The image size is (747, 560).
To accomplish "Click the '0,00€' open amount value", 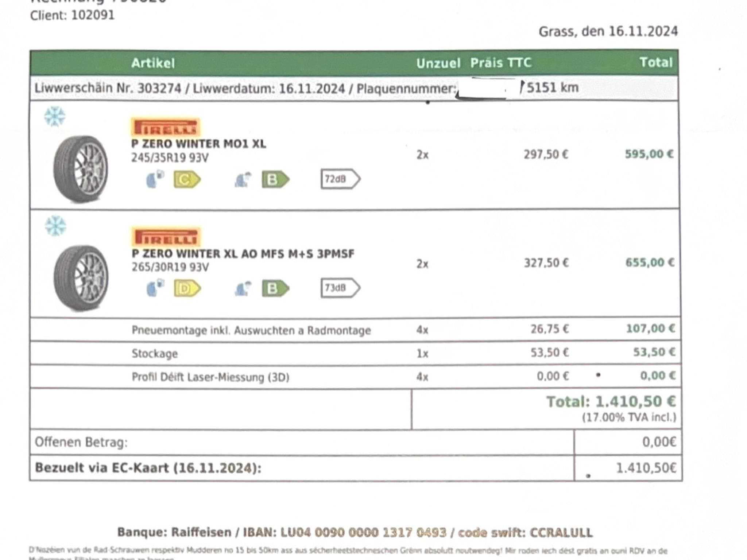I will coord(659,442).
